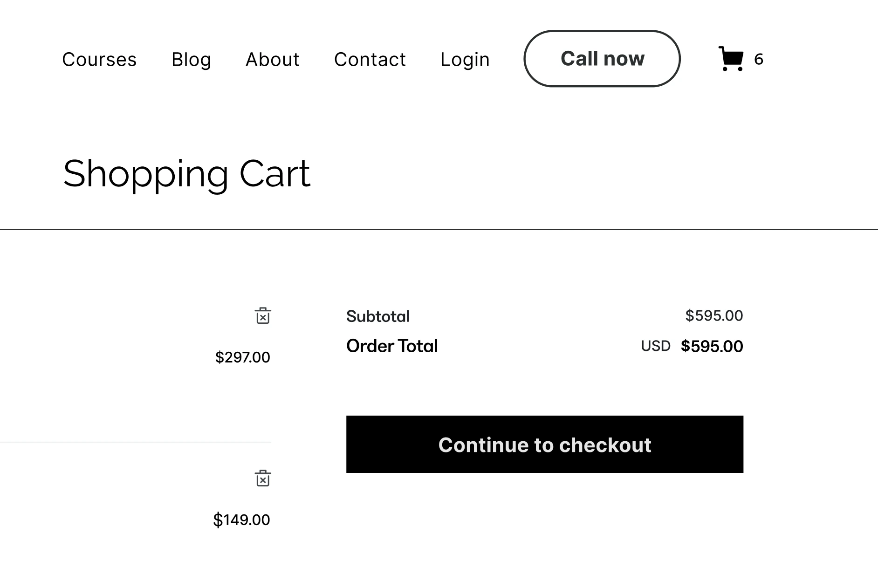Open the Contact navigation link
The height and width of the screenshot is (588, 878).
click(x=370, y=60)
